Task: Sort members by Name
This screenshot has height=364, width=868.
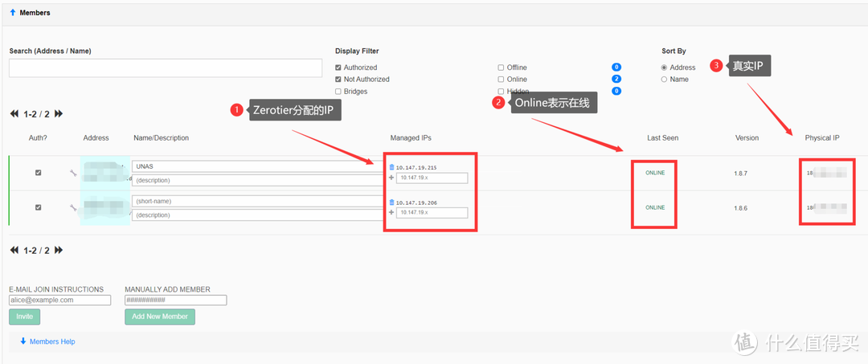Action: pyautogui.click(x=664, y=80)
